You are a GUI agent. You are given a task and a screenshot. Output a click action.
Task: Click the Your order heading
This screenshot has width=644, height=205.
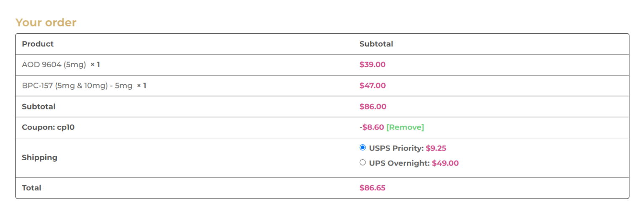[46, 22]
